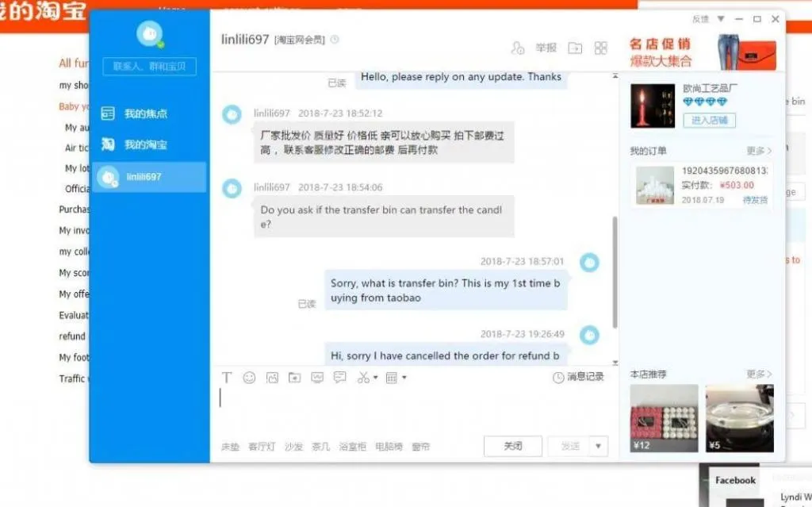Open 更多 link next to 我的订单
The height and width of the screenshot is (507, 812).
tap(758, 150)
